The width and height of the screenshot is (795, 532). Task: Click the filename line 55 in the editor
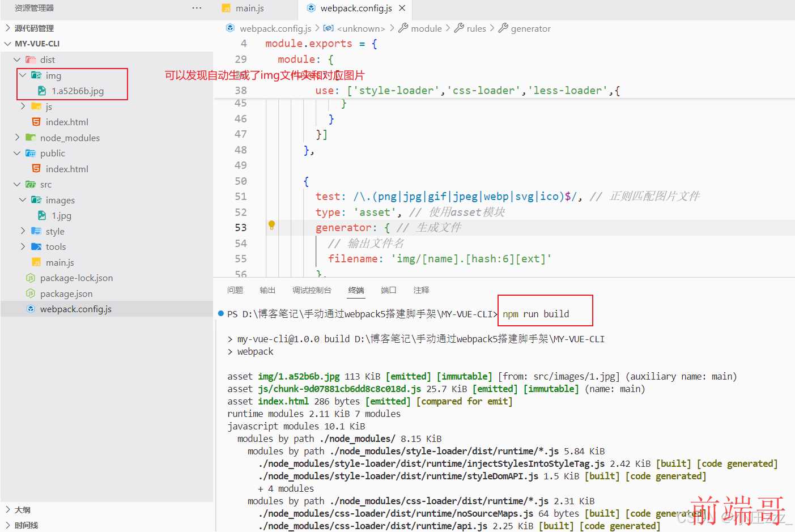440,258
